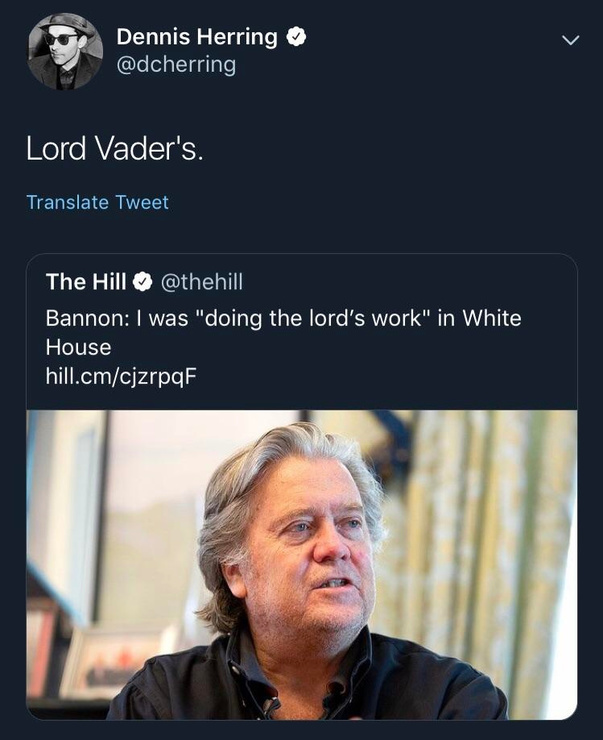Image resolution: width=603 pixels, height=740 pixels.
Task: Click The Hill's verified checkmark badge
Action: [x=141, y=283]
